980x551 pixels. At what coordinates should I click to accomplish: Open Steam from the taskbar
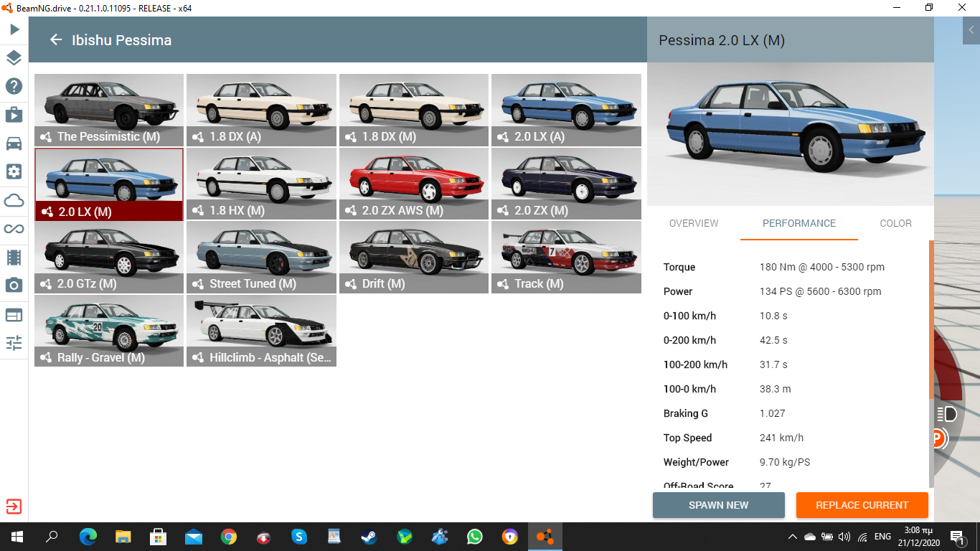[369, 536]
